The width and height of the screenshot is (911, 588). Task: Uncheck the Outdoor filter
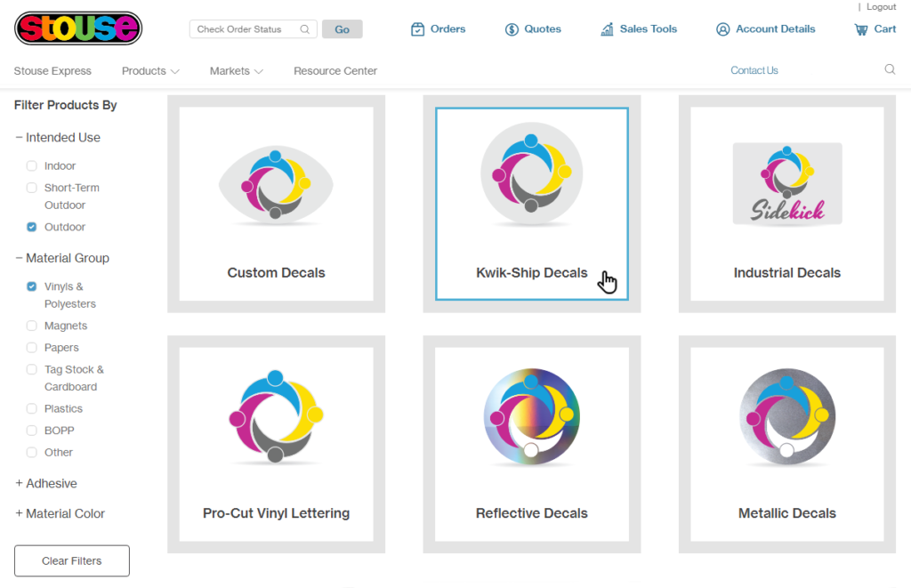click(32, 227)
